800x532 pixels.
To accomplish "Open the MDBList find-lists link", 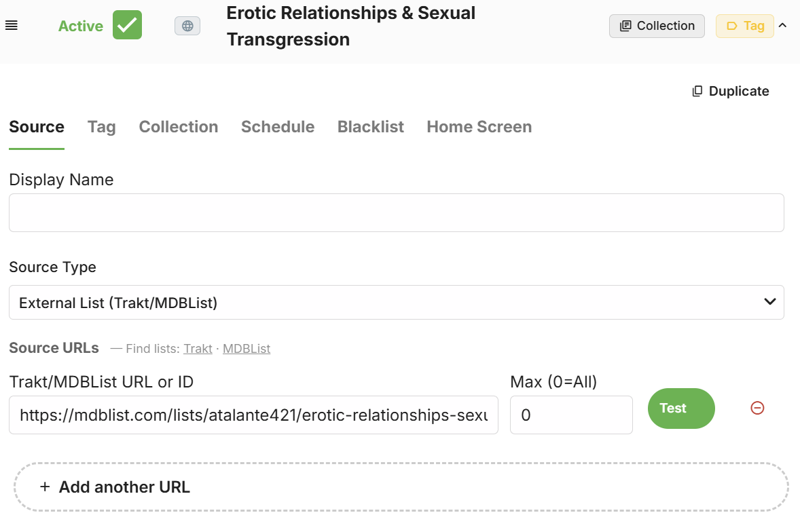I will 247,349.
